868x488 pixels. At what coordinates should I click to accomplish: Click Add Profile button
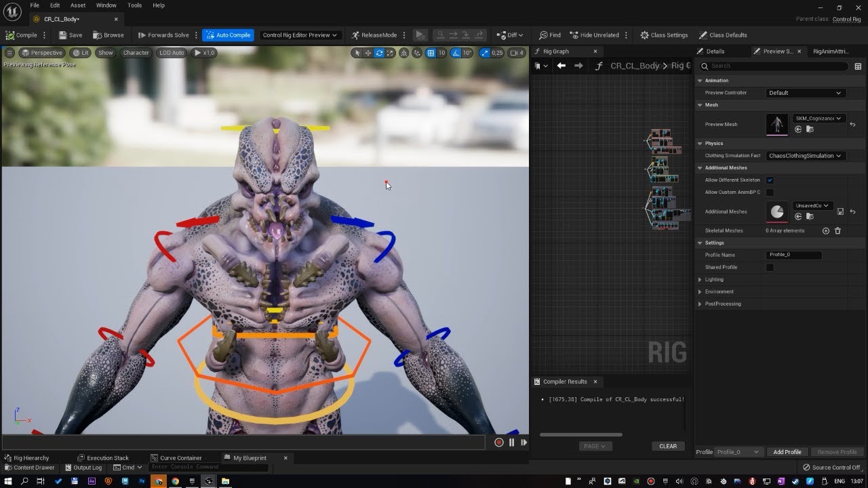[787, 452]
